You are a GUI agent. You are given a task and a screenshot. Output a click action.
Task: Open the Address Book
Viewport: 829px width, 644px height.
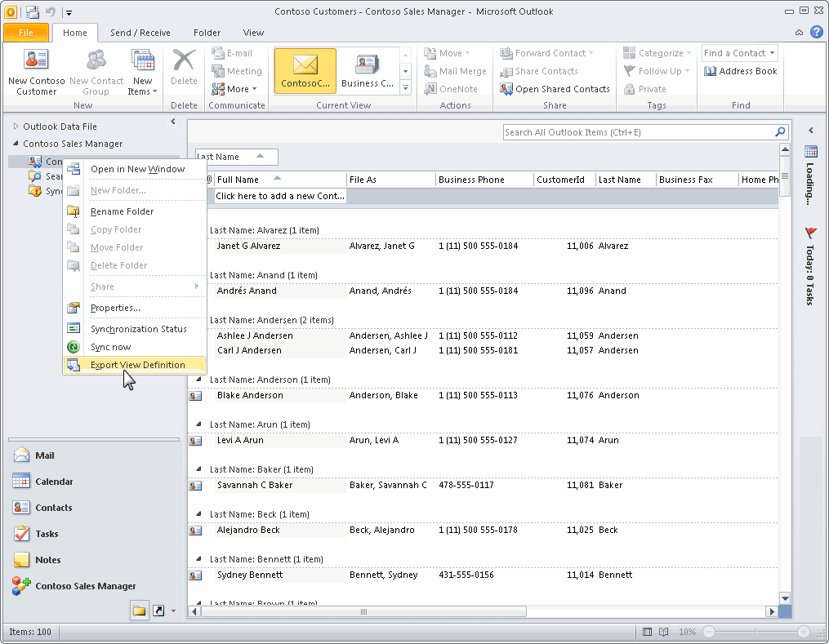pos(740,71)
